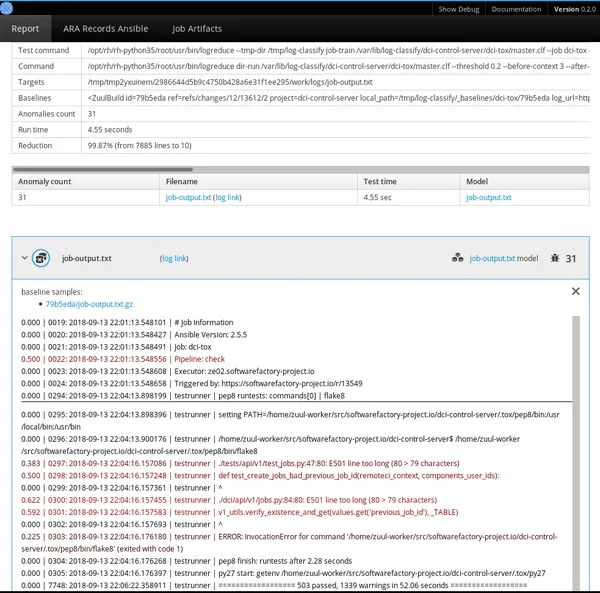Click the job-output.txt file type icon
Image resolution: width=600 pixels, height=593 pixels.
[42, 258]
